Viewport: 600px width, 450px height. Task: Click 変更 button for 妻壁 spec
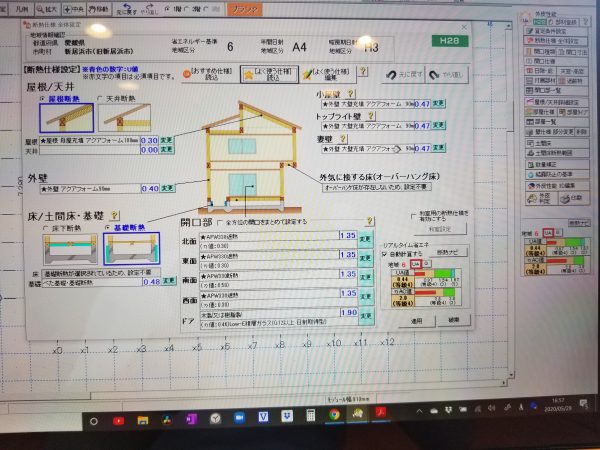pyautogui.click(x=439, y=148)
